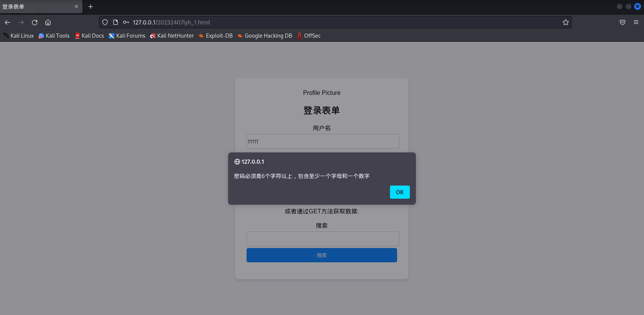
Task: Click the blue 搜索 button
Action: 322,255
